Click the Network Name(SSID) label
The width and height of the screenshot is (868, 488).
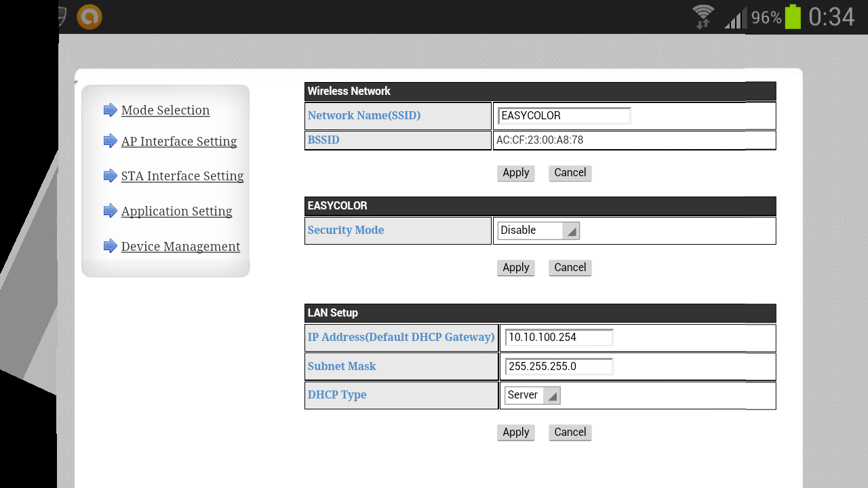pos(364,115)
